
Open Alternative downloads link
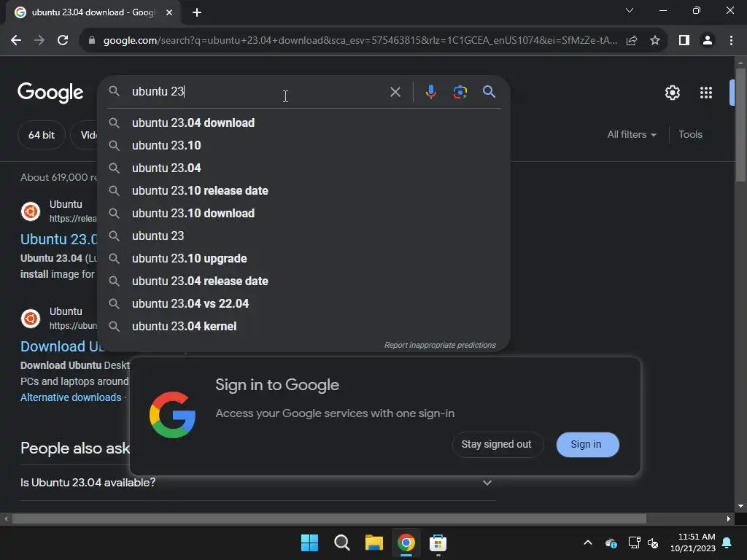[x=71, y=397]
